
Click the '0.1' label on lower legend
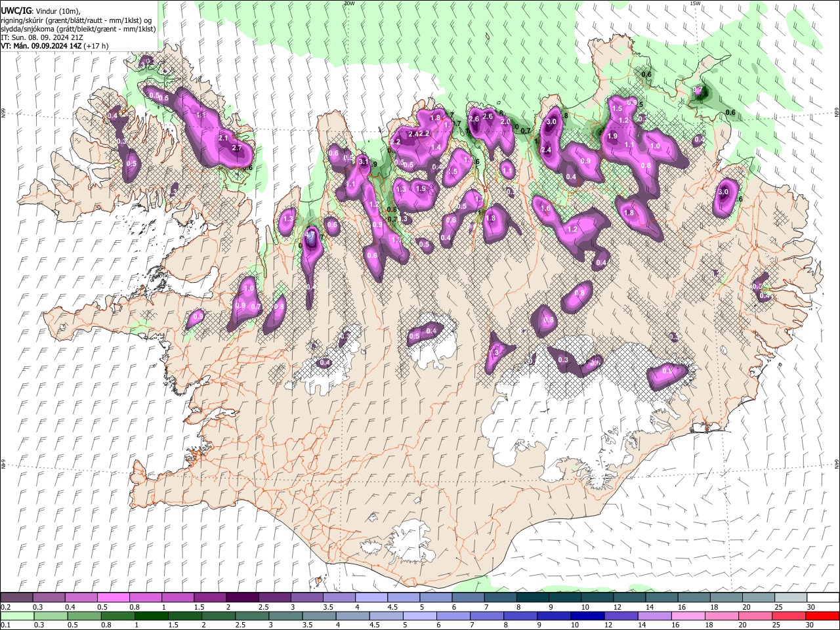tap(5, 625)
